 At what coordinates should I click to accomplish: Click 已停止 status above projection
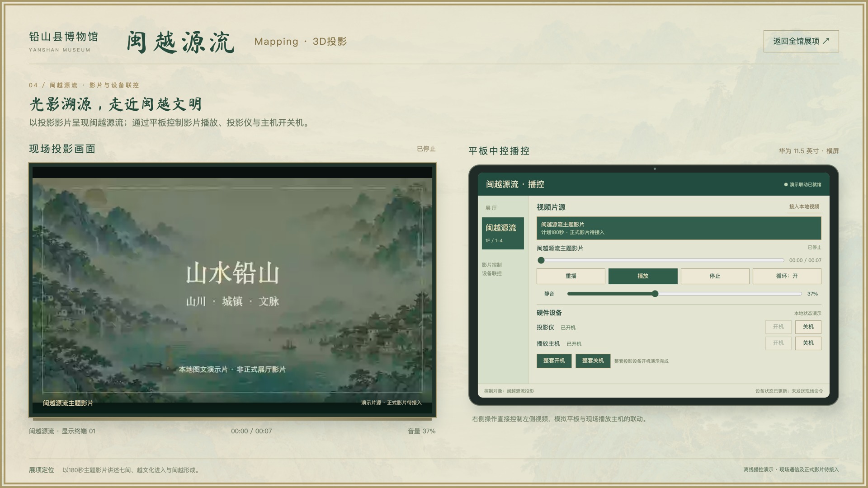pos(426,149)
